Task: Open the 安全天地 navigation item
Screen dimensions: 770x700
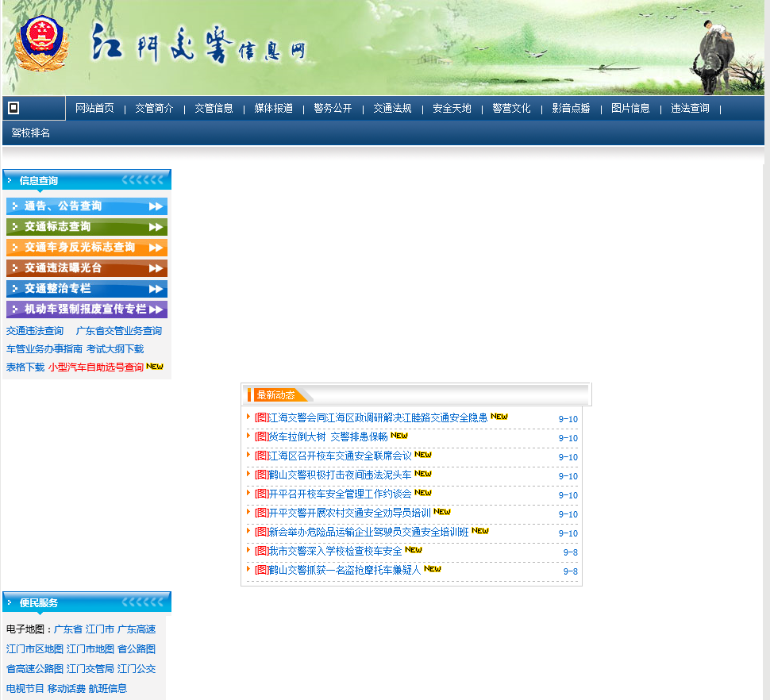Action: (x=452, y=108)
